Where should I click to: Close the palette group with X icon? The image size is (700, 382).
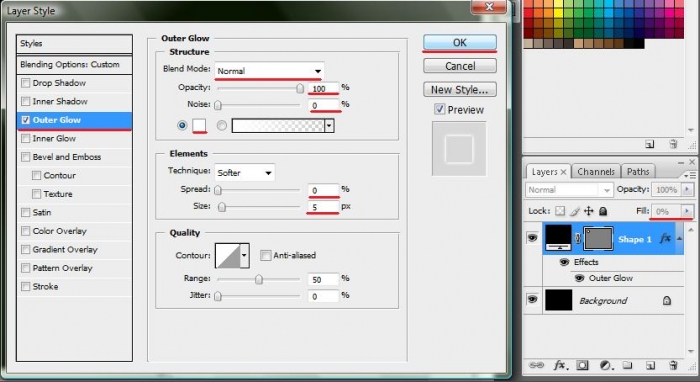pos(692,162)
